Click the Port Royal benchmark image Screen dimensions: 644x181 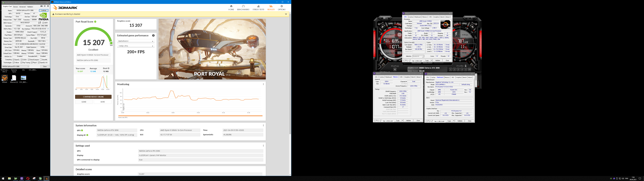(x=212, y=49)
